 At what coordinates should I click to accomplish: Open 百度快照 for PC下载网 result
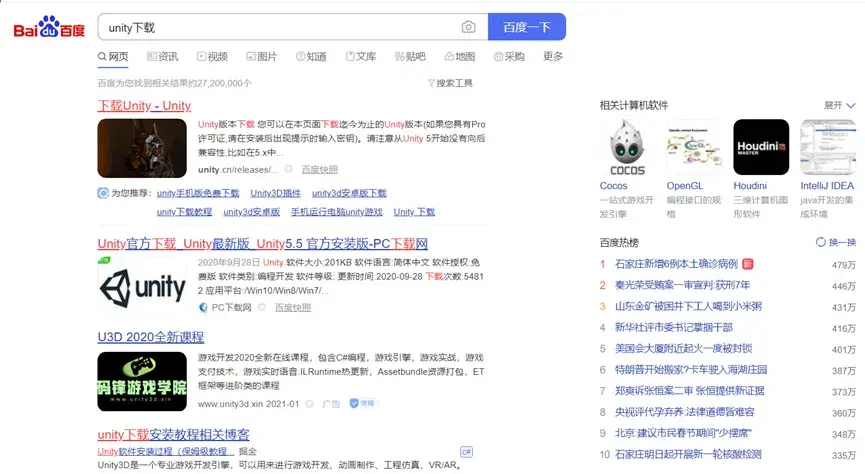[x=293, y=307]
